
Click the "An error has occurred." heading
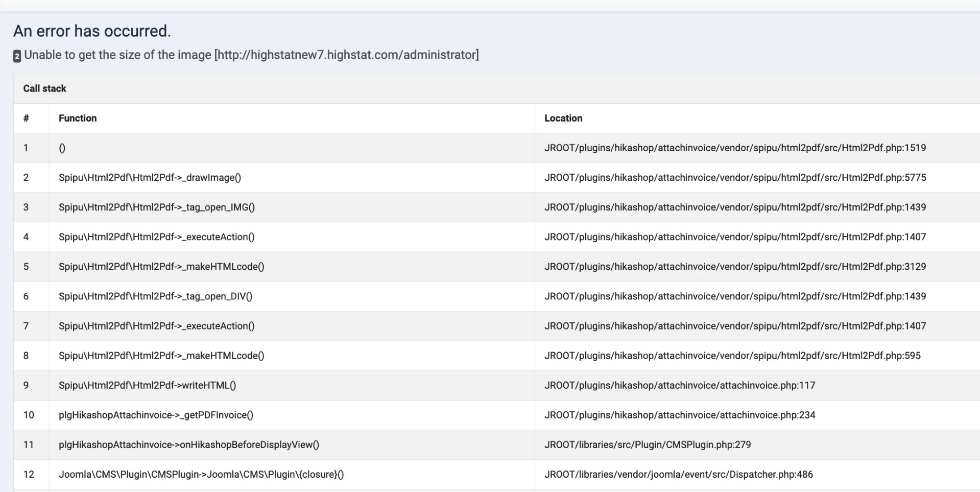[92, 31]
